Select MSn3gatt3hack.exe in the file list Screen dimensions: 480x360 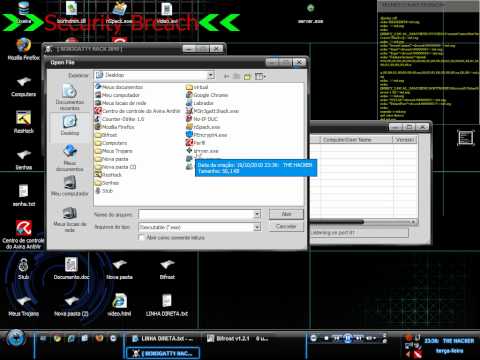[212, 111]
